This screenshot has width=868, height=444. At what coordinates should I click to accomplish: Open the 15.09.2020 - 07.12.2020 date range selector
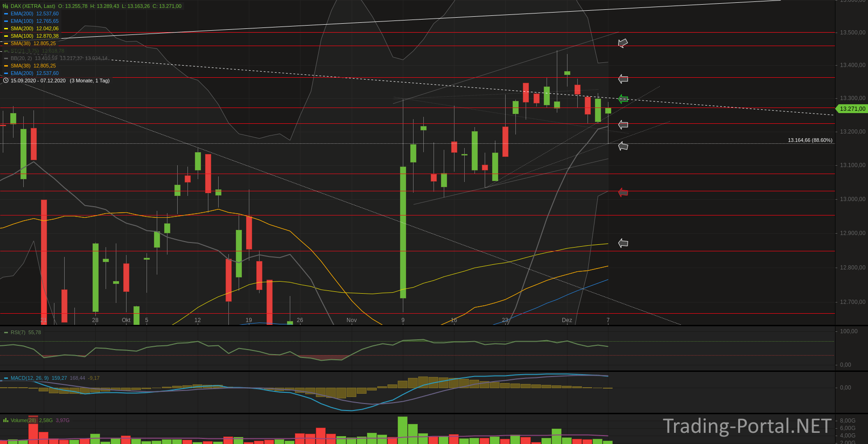pos(38,81)
